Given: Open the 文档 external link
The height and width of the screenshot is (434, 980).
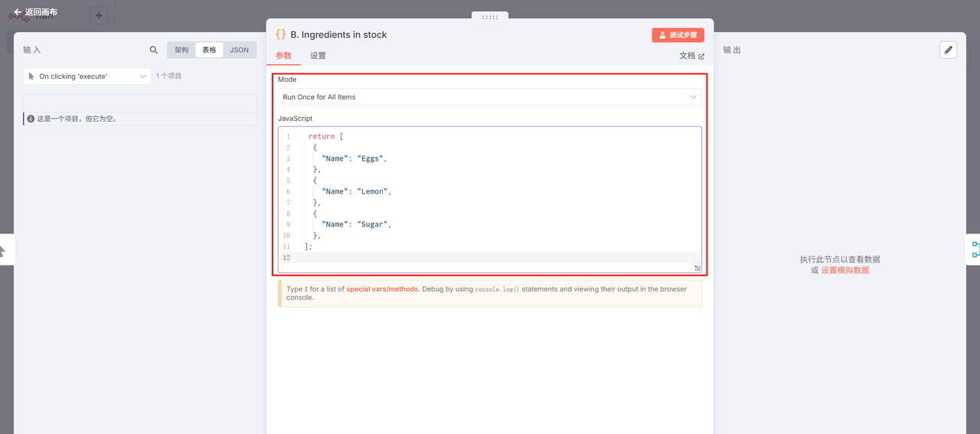Looking at the screenshot, I should coord(691,56).
